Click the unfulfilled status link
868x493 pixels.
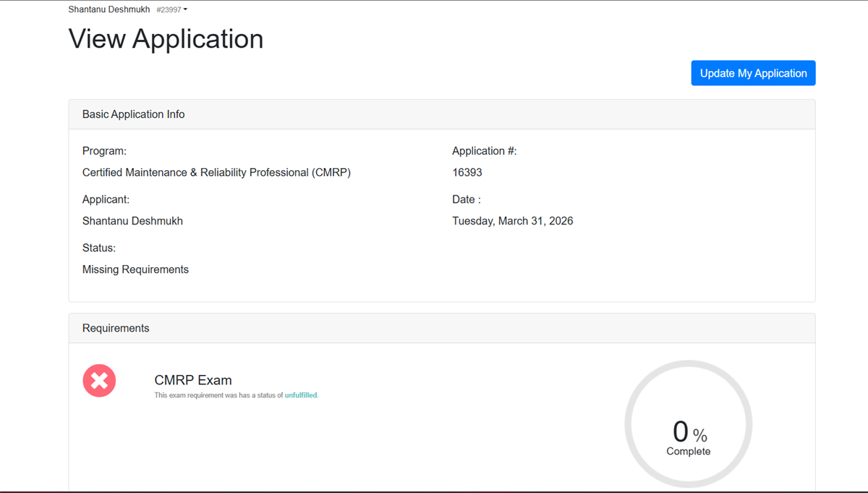pos(301,395)
